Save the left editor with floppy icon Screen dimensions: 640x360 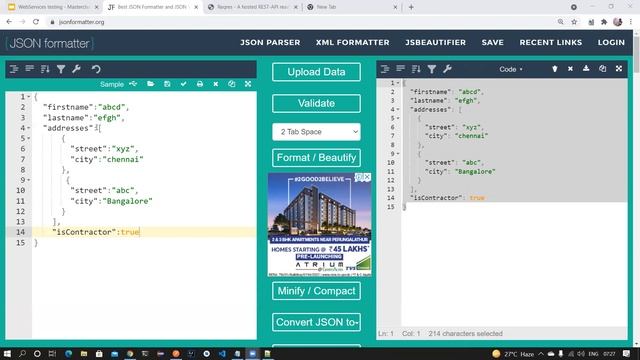(x=167, y=84)
